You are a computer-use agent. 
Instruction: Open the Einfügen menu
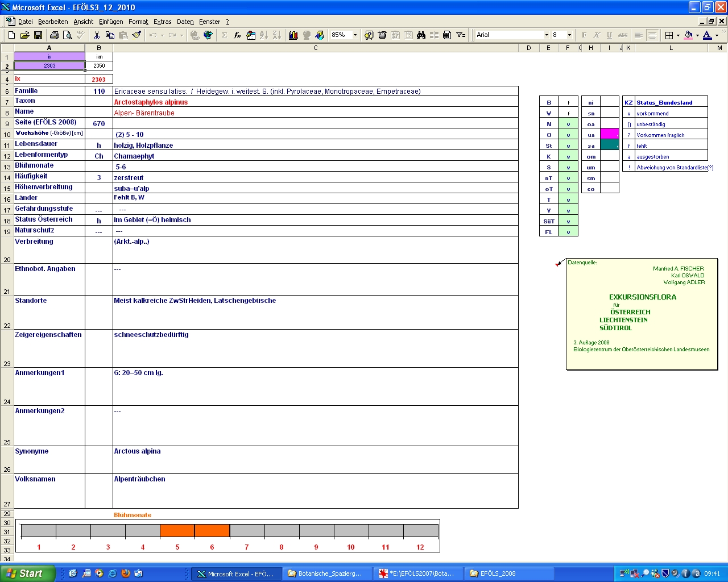click(111, 22)
